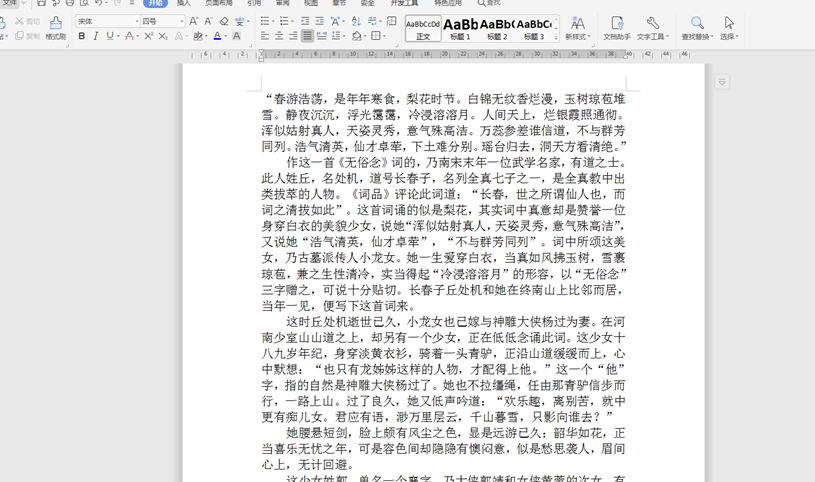815x482 pixels.
Task: Click the borders grid icon
Action: click(375, 36)
